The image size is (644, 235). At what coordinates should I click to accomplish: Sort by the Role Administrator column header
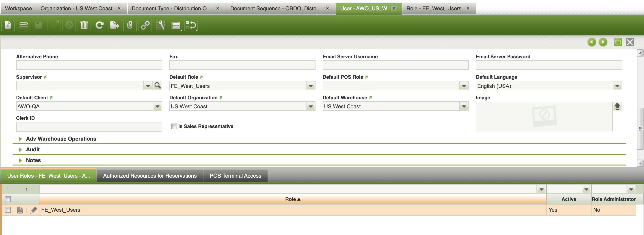[614, 199]
